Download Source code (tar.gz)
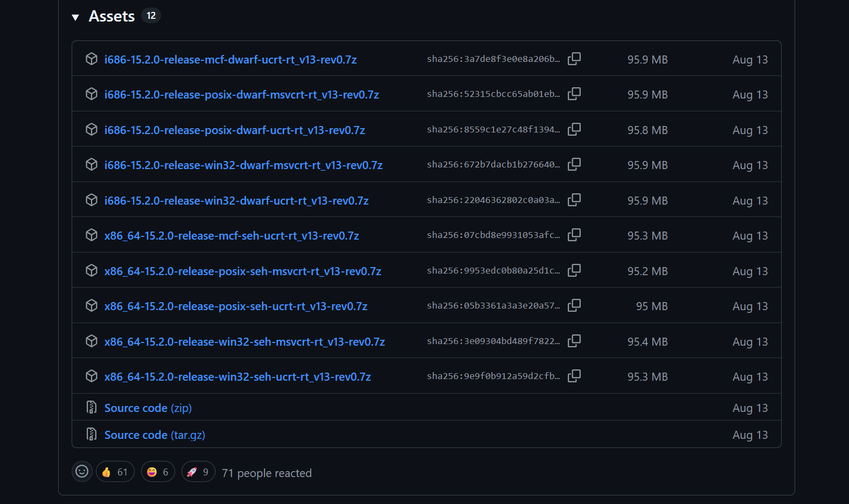 tap(155, 435)
